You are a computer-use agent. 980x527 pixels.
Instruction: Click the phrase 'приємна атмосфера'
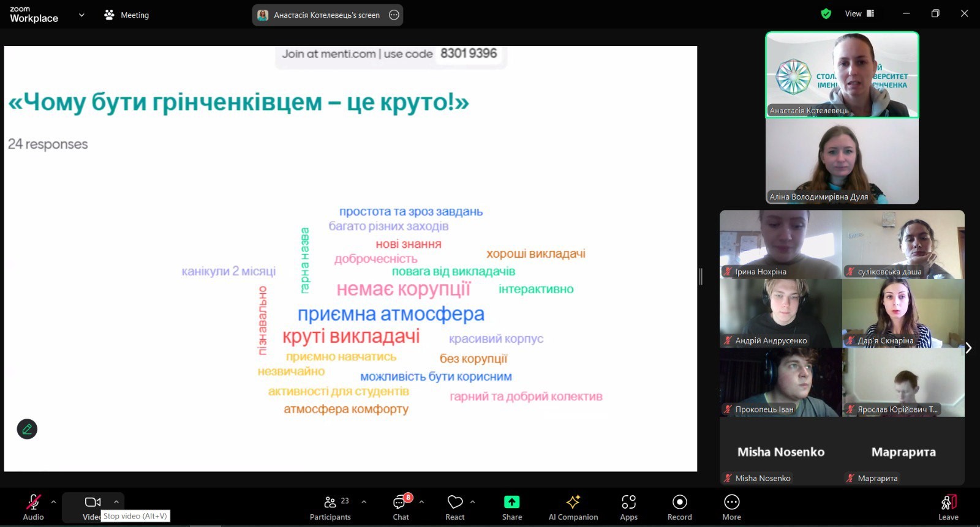[x=391, y=314]
